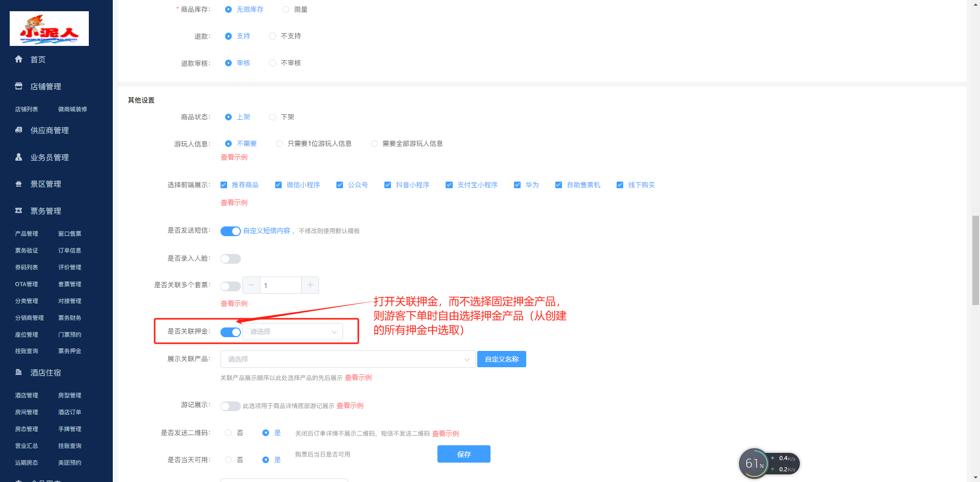Uncheck 华为 checkbox
980x482 pixels.
click(x=517, y=185)
